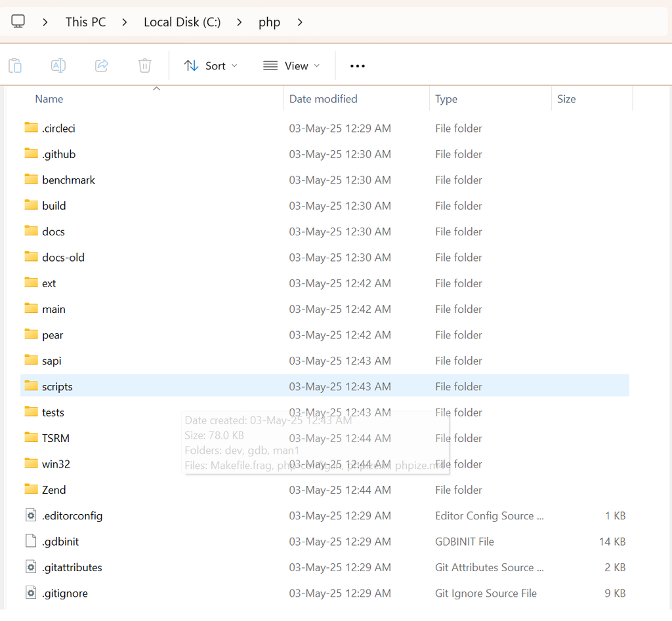Select the tests folder icon
Screen dimensions: 672x621
31,412
